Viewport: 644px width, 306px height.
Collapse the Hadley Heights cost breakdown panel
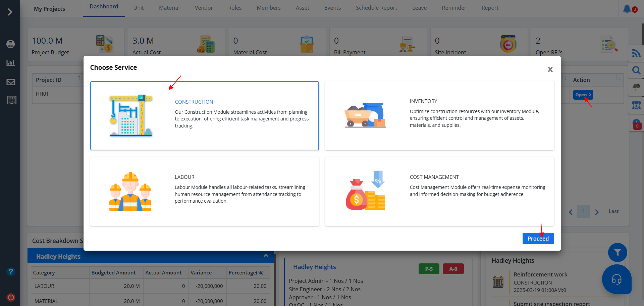[266, 256]
